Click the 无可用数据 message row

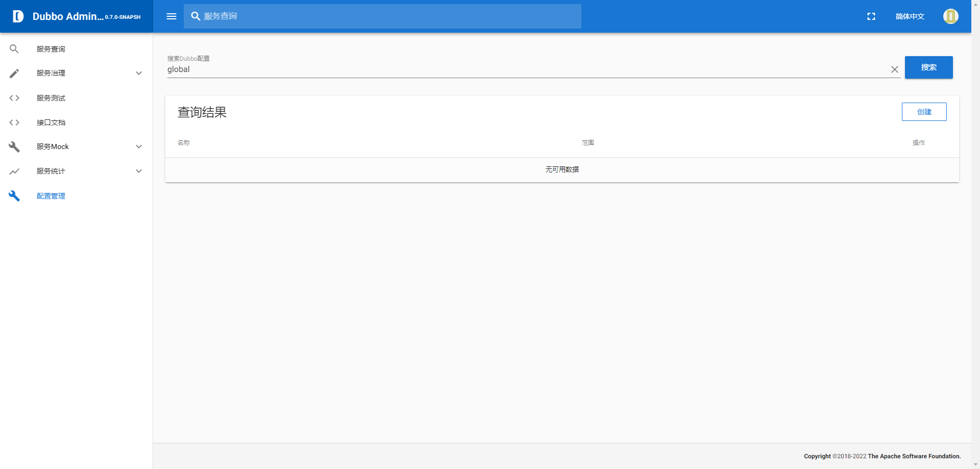562,169
